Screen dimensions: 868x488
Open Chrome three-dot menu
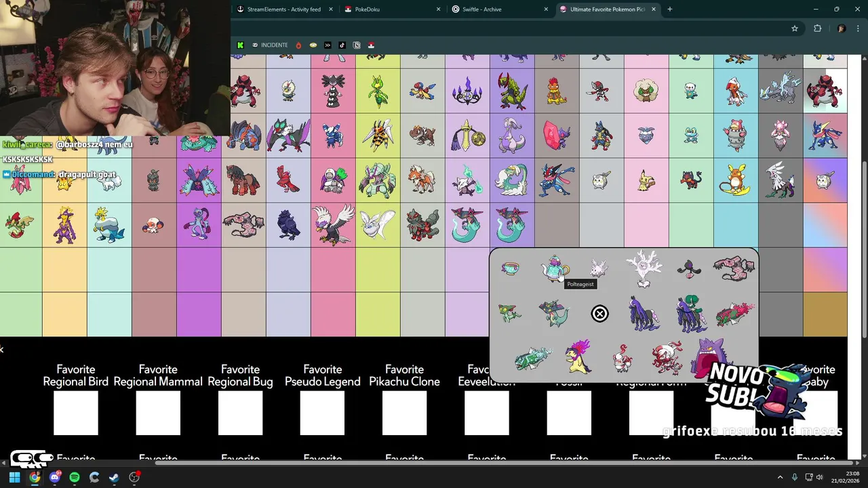(x=859, y=28)
